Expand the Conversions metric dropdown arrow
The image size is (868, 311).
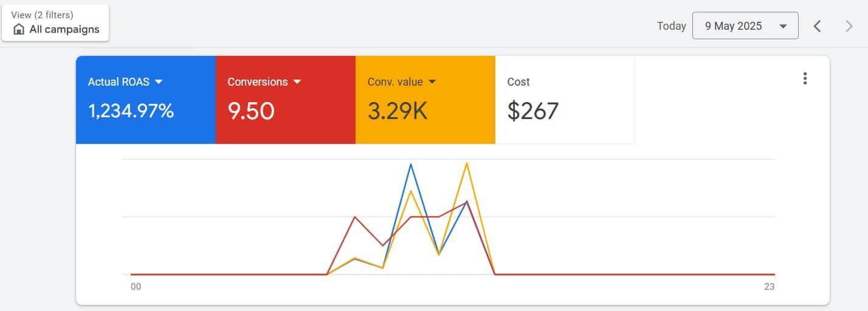[297, 81]
